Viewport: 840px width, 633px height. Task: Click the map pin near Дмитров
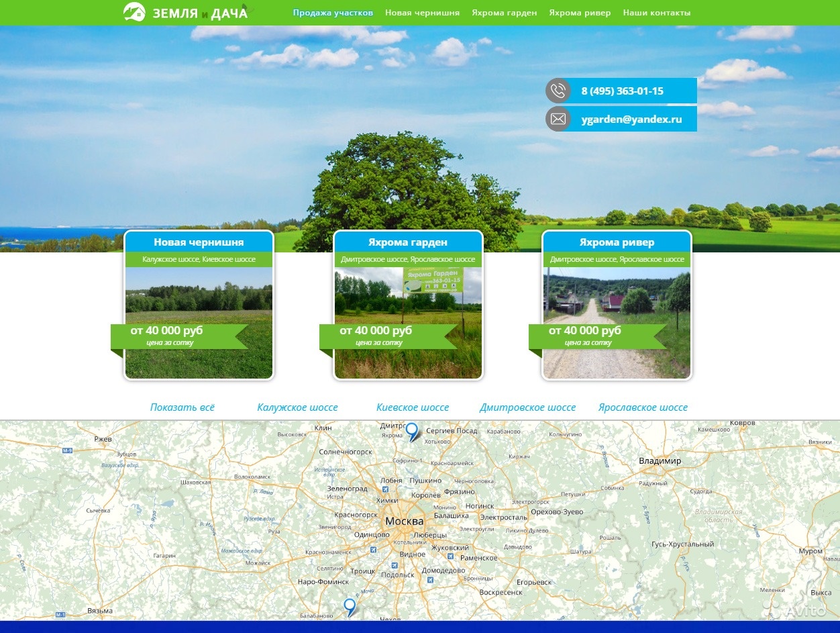412,432
